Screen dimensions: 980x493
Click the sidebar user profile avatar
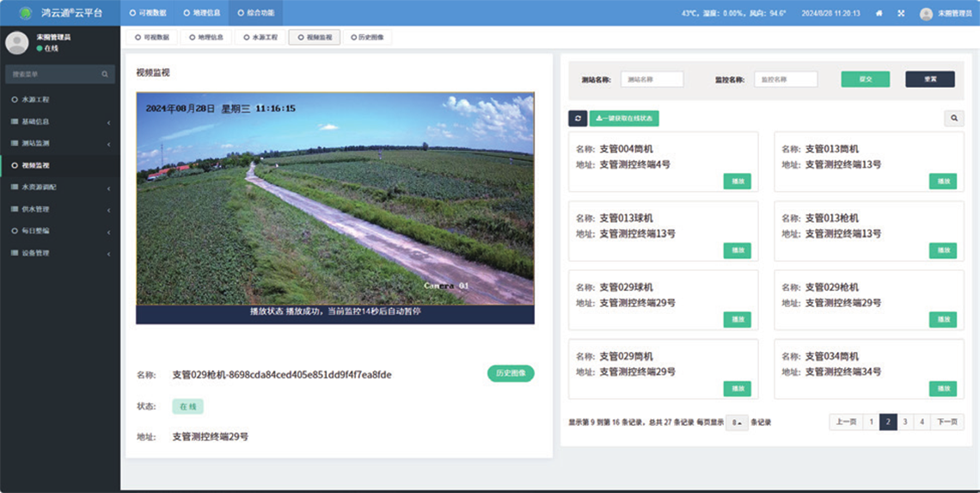[x=17, y=42]
